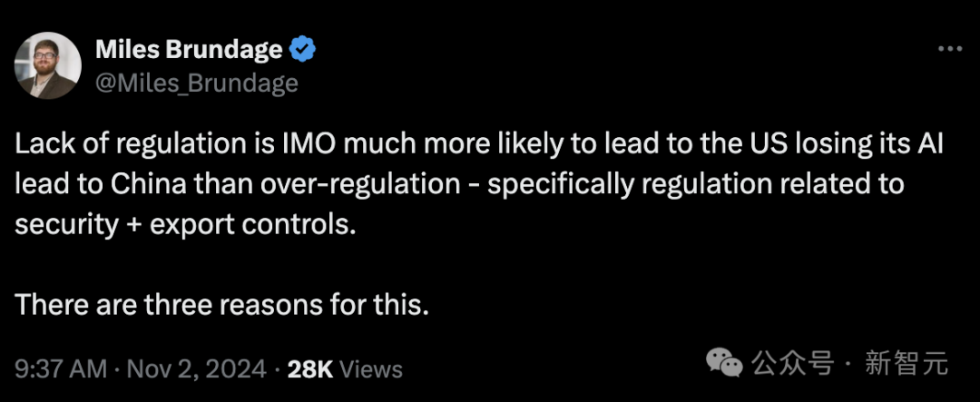Click the WeChat logo in the watermark
Viewport: 980px width, 402px height.
coord(726,364)
